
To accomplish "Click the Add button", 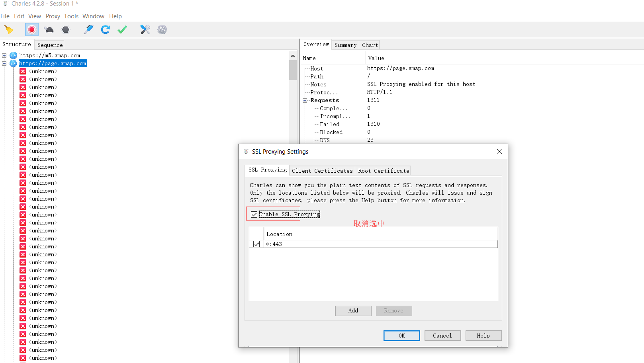I will [x=353, y=311].
